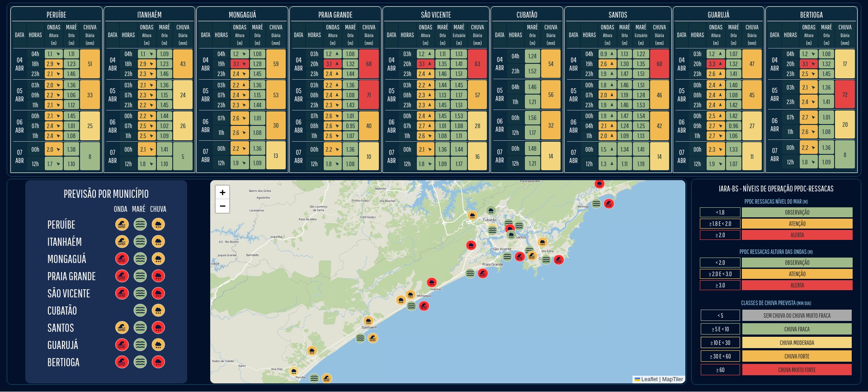Click the Chuva Fraca green legend swatch
This screenshot has height=392, width=868.
click(797, 329)
